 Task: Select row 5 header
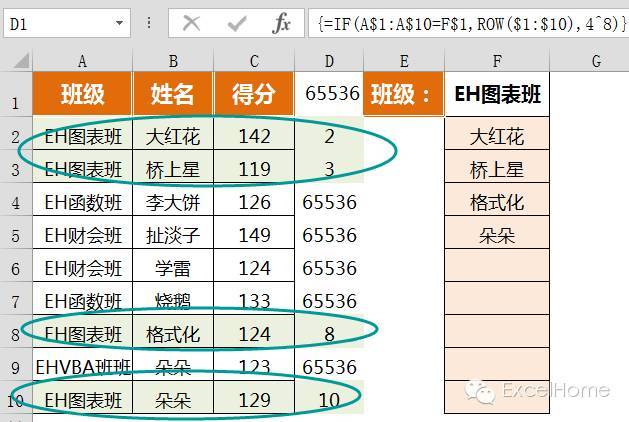tap(16, 236)
